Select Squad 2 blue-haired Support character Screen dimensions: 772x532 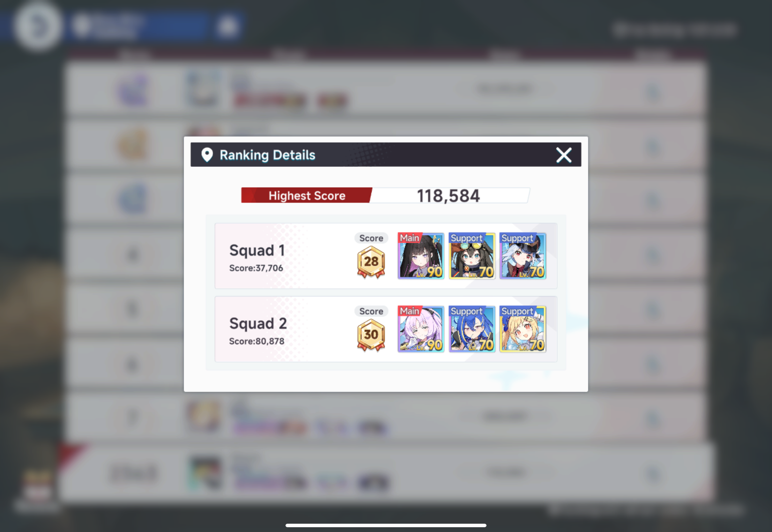[x=472, y=329]
